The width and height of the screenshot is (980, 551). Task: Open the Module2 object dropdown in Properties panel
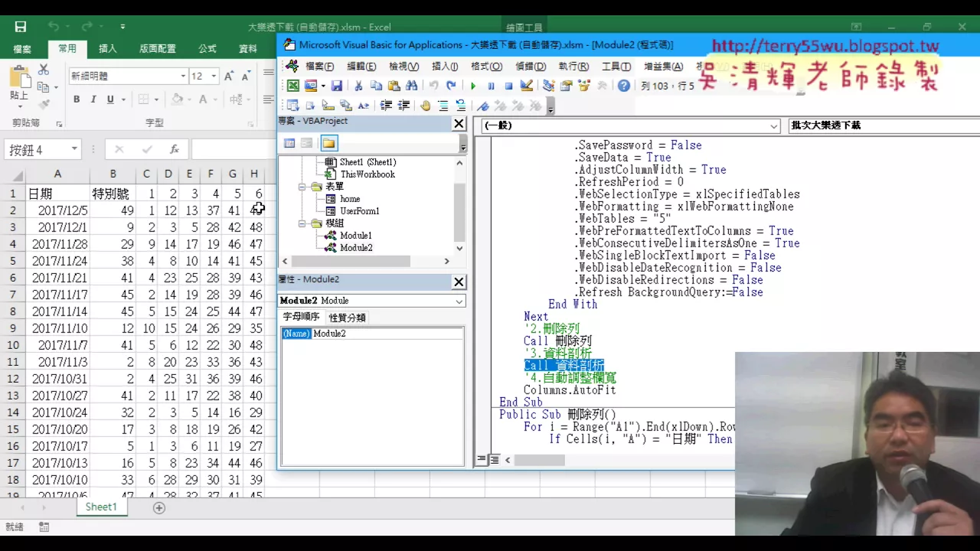click(x=459, y=301)
